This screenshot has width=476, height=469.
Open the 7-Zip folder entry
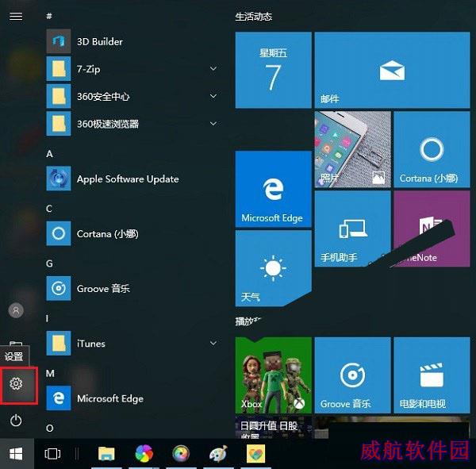pos(132,69)
